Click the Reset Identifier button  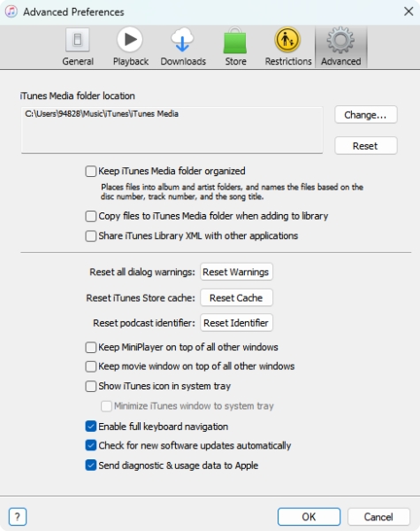pos(236,323)
